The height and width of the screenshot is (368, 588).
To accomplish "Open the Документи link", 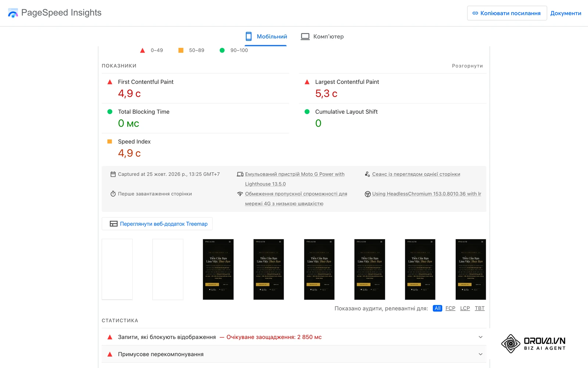I will 566,13.
